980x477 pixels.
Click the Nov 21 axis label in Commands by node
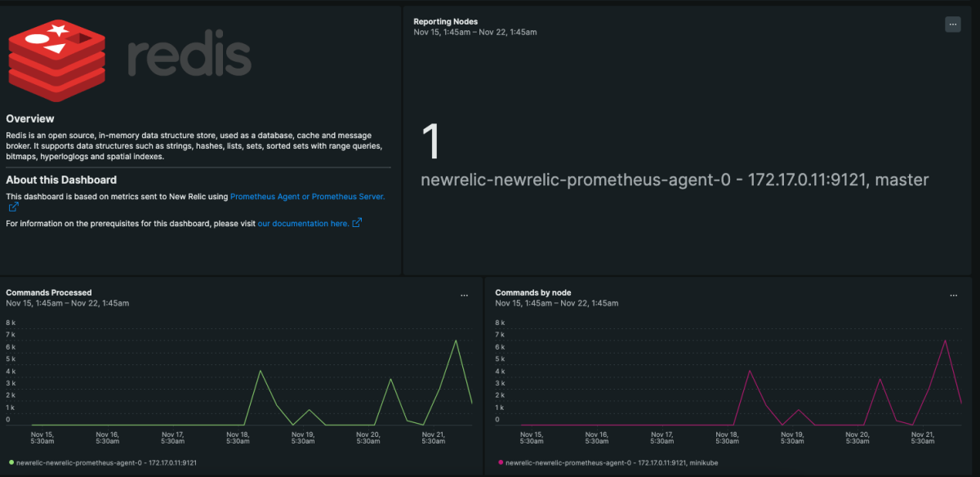tap(923, 438)
